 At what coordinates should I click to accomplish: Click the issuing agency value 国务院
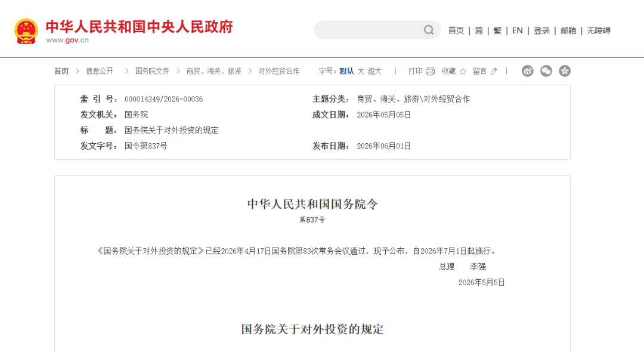tap(137, 115)
